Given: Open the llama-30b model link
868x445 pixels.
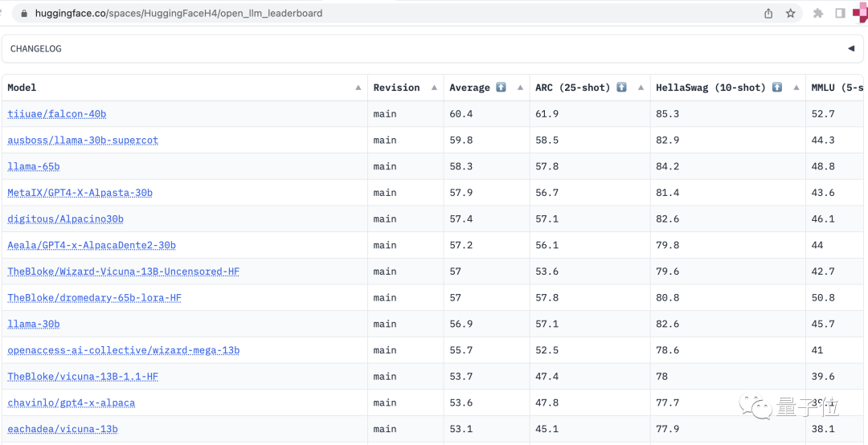Looking at the screenshot, I should (34, 324).
